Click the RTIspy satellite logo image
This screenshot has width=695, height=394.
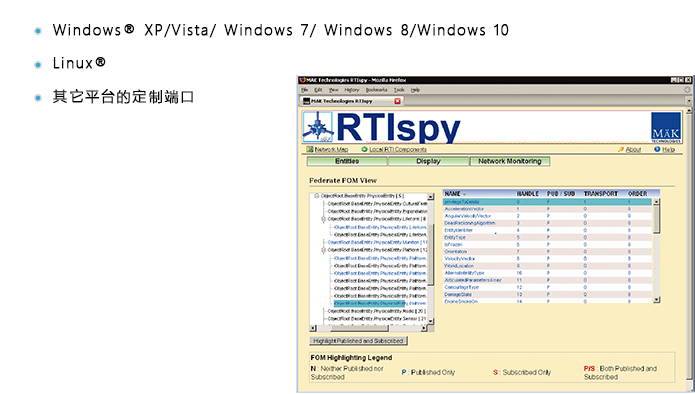[318, 127]
